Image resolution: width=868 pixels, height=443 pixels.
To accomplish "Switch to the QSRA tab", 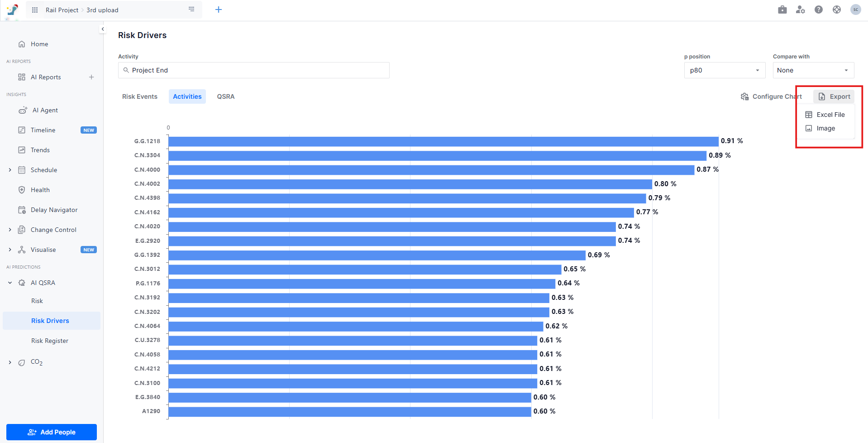I will point(226,96).
